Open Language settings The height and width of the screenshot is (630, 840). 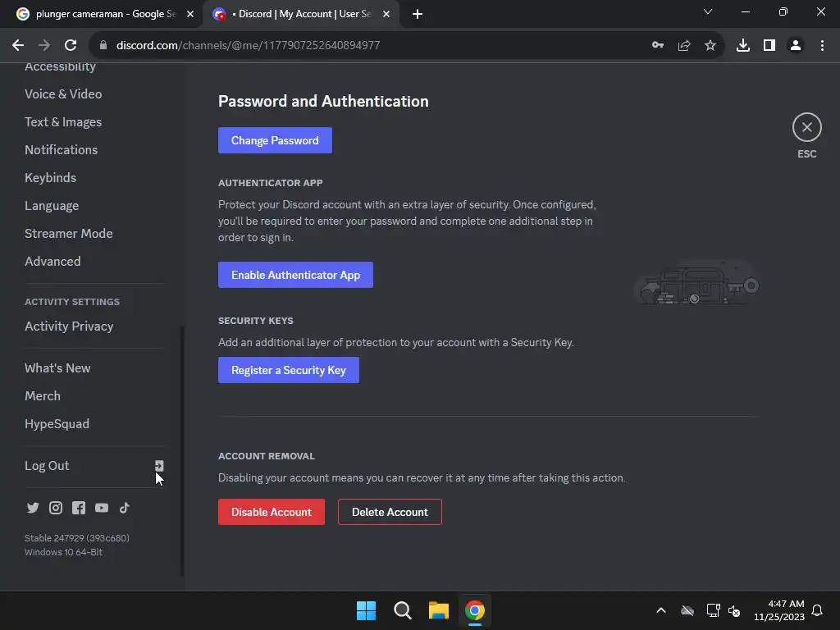[x=52, y=206]
